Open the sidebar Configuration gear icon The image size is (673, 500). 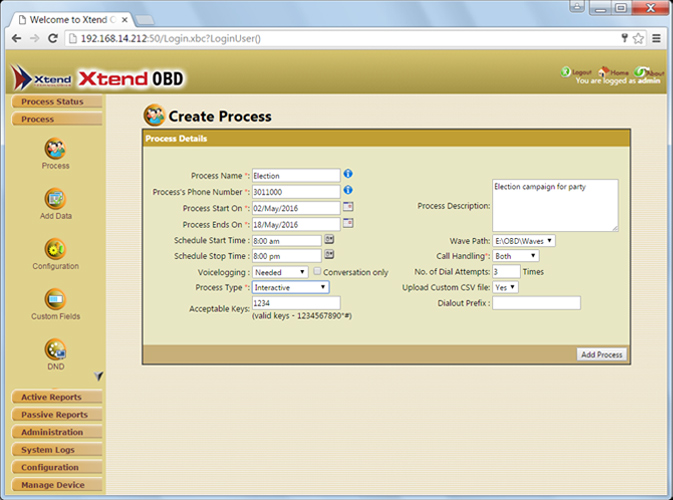[55, 249]
